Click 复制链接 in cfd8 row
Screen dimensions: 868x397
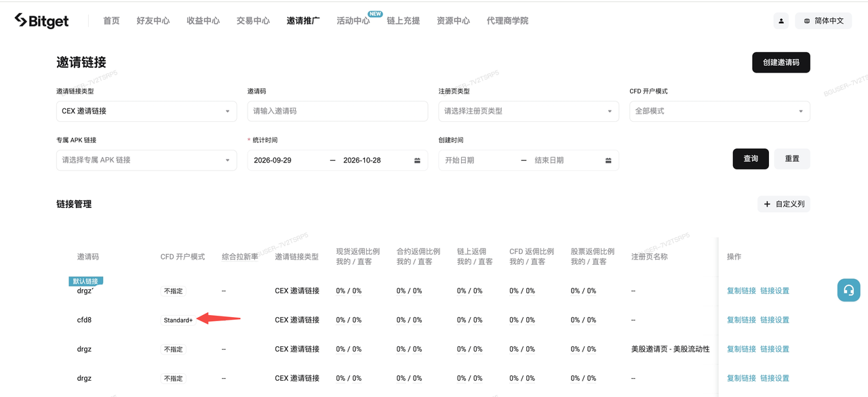(741, 320)
